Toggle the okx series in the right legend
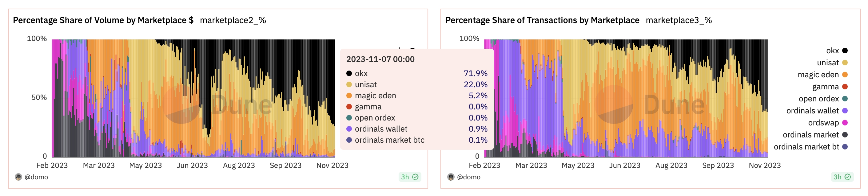 click(x=836, y=51)
